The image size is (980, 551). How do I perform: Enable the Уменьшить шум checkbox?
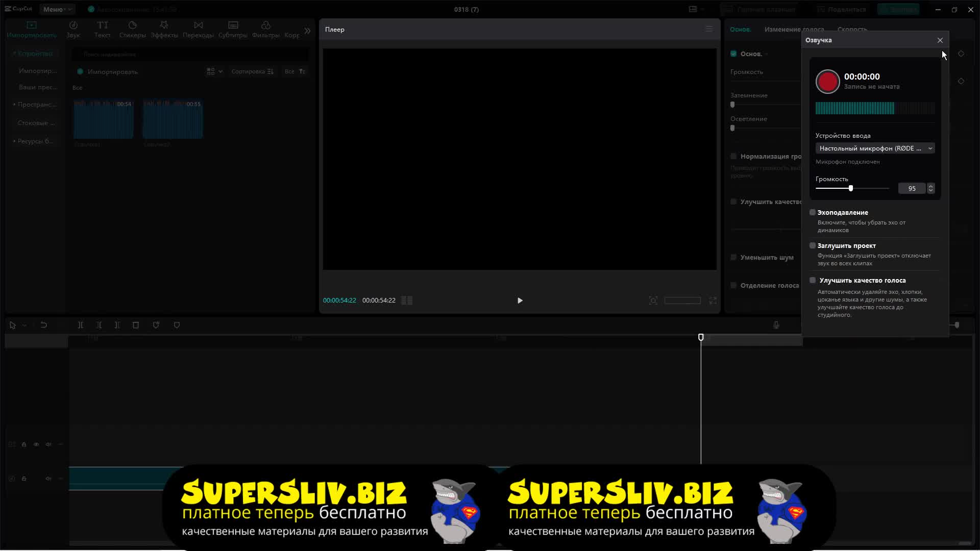733,257
